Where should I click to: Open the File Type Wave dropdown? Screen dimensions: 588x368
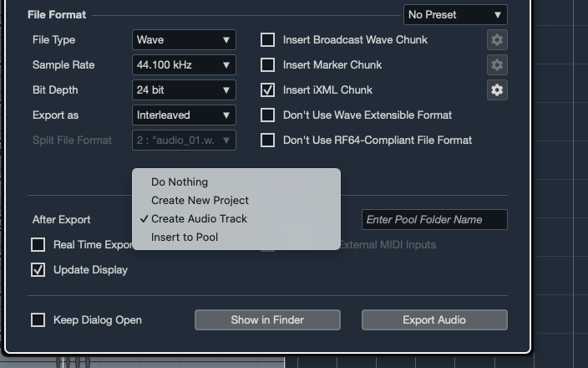point(184,39)
